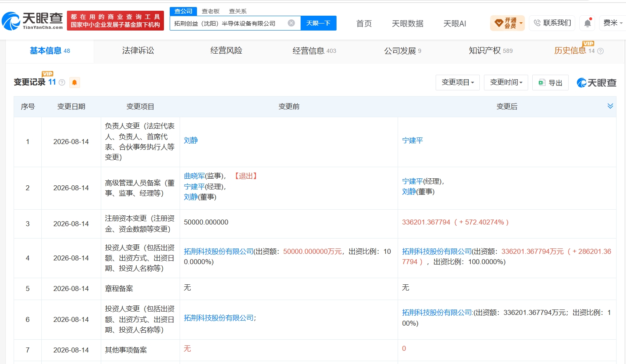Switch to the 公司发展 9 tab
The image size is (626, 364).
tap(403, 51)
